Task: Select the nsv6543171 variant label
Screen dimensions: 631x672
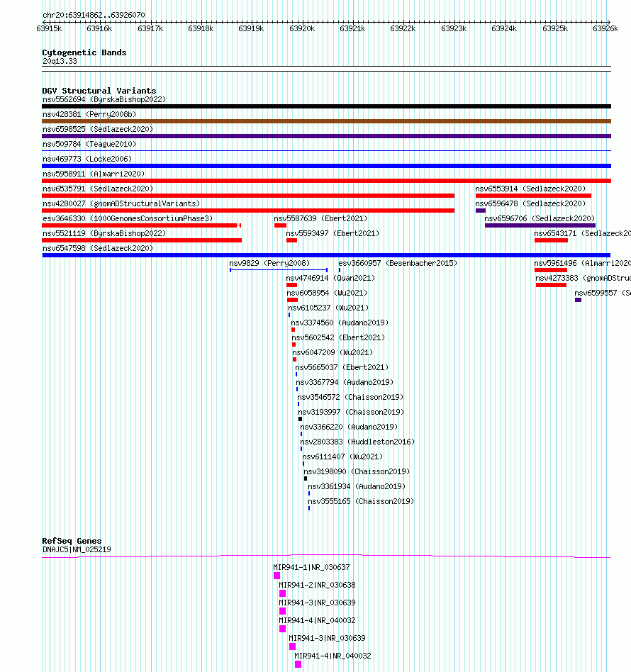Action: (582, 233)
